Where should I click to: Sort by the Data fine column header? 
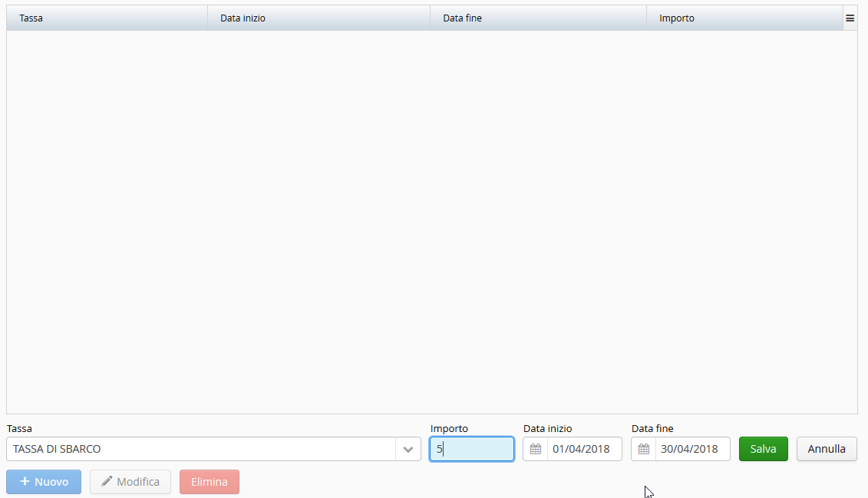[x=462, y=18]
